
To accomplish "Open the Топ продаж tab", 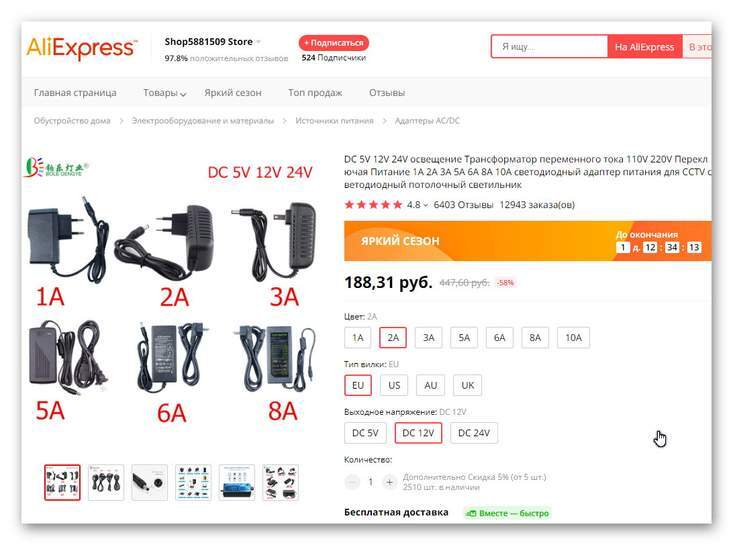I will pos(315,93).
